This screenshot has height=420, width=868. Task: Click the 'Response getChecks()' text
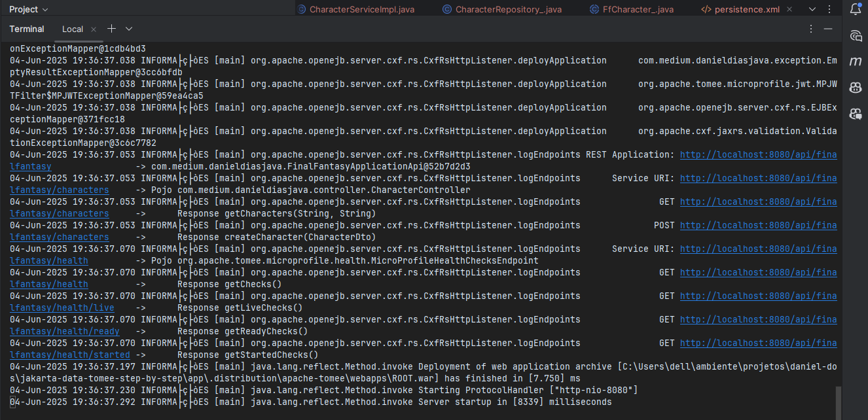pos(230,284)
